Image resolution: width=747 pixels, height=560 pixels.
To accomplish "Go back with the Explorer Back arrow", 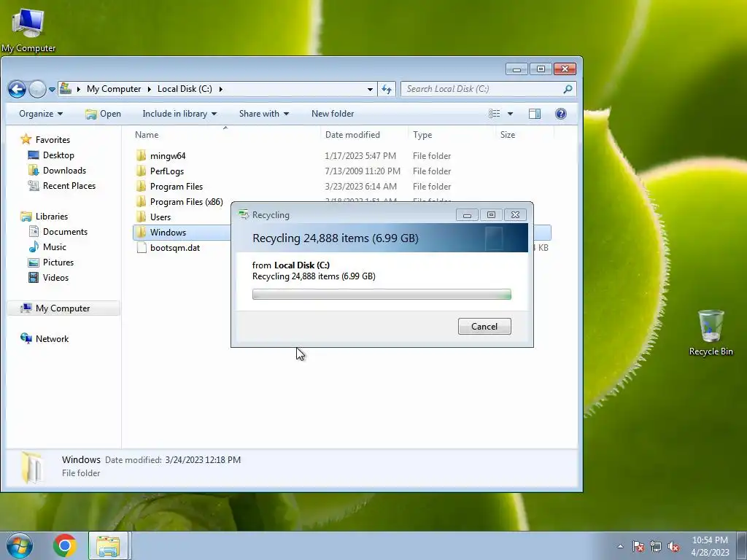I will coord(17,89).
